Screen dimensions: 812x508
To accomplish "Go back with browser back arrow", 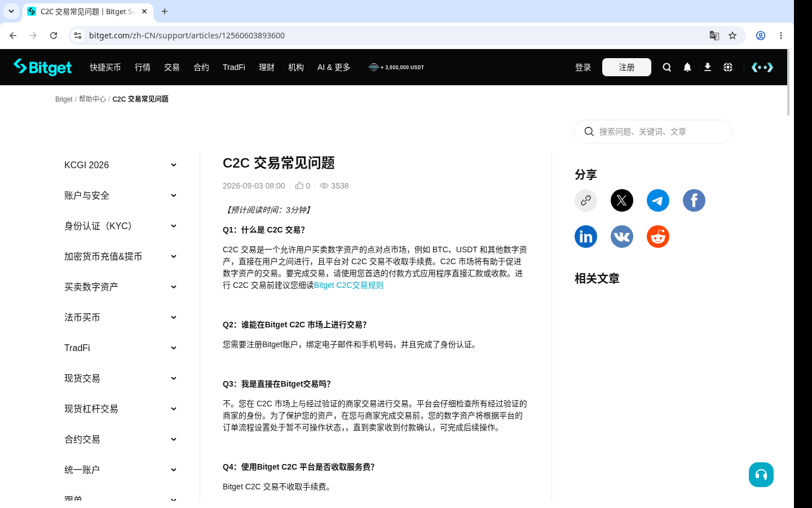I will [13, 36].
